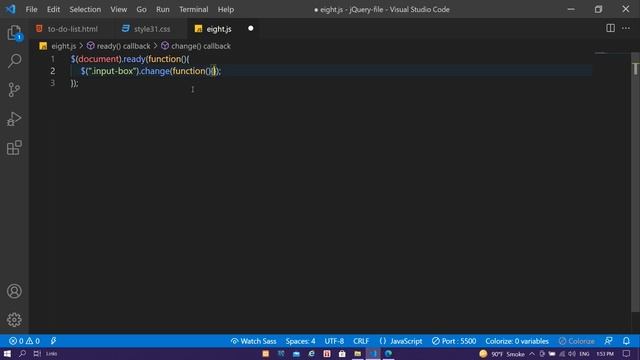This screenshot has width=640, height=360.
Task: Click the unsaved dot on eight.js tab
Action: click(x=251, y=28)
